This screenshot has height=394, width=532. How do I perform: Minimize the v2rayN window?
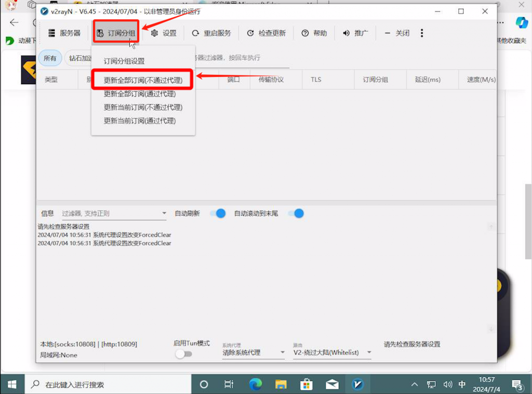click(437, 11)
